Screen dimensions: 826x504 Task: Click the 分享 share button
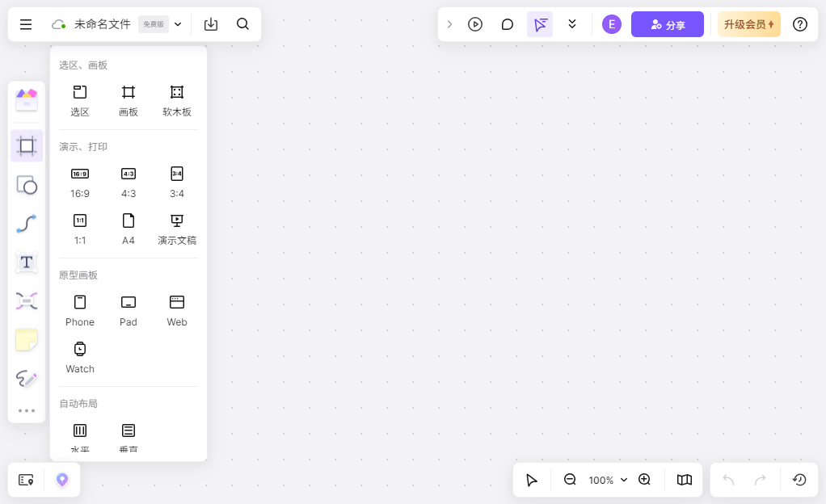pos(668,24)
